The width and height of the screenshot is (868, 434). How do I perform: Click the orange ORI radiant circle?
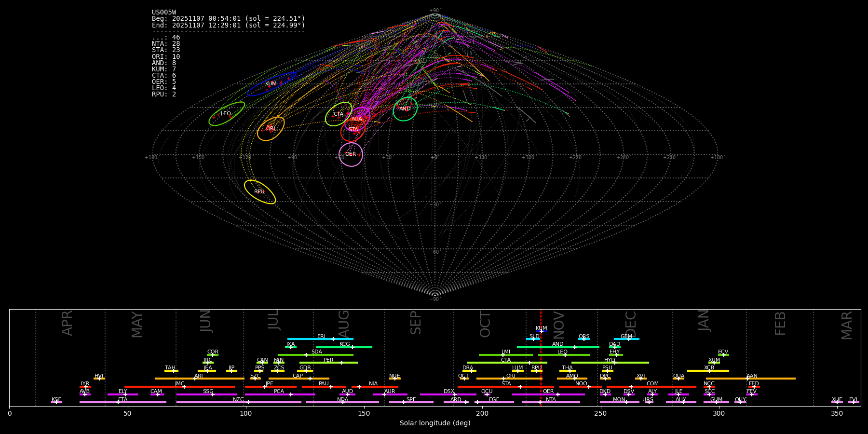[271, 129]
